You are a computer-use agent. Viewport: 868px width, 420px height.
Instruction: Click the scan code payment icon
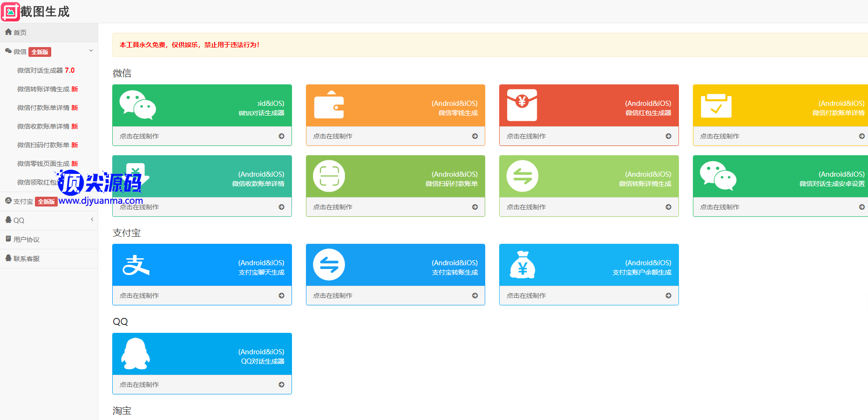pos(329,176)
